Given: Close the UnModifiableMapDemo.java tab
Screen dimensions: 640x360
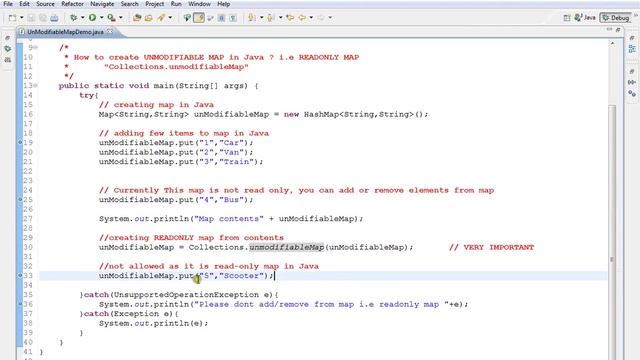Looking at the screenshot, I should 110,31.
